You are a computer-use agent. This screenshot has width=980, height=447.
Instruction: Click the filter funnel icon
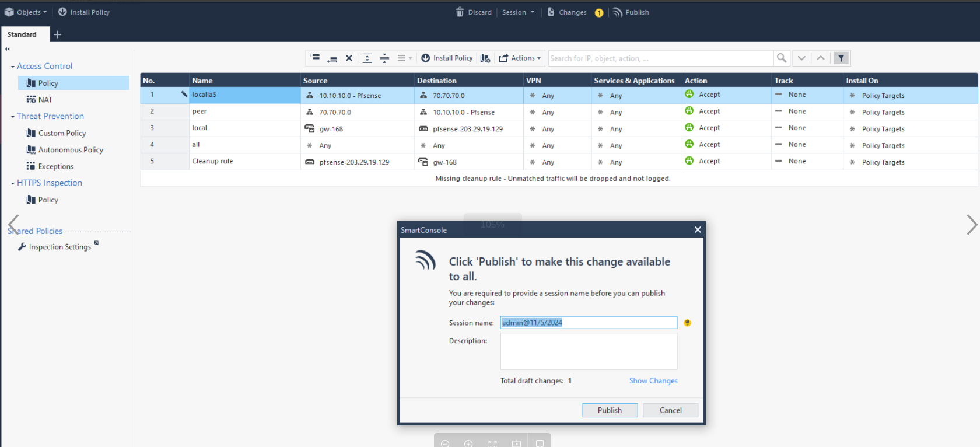point(841,58)
